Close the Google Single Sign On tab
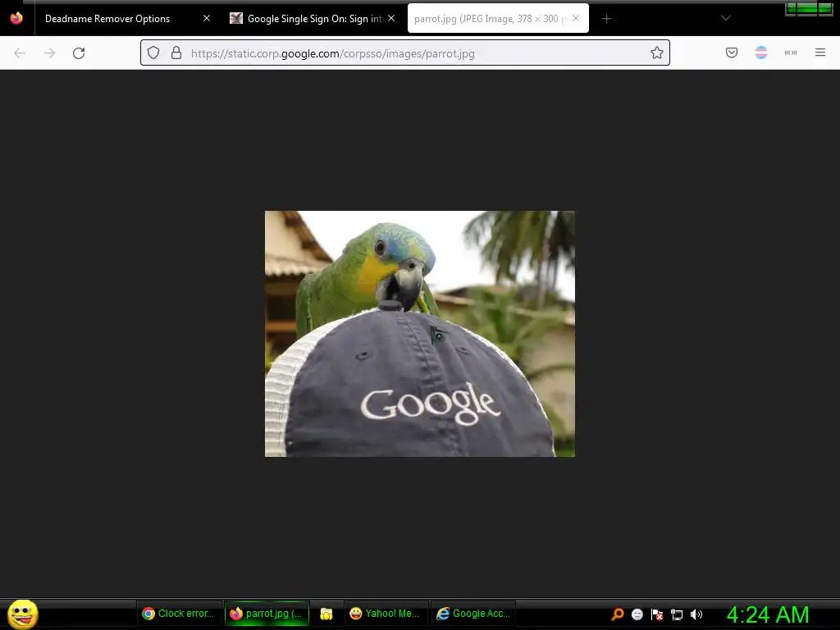The width and height of the screenshot is (840, 630). coord(391,18)
